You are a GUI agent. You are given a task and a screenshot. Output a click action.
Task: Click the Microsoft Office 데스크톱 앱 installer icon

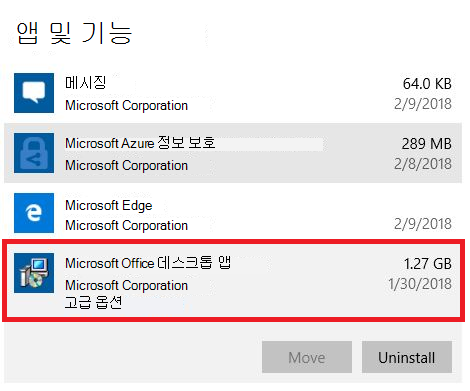[34, 273]
